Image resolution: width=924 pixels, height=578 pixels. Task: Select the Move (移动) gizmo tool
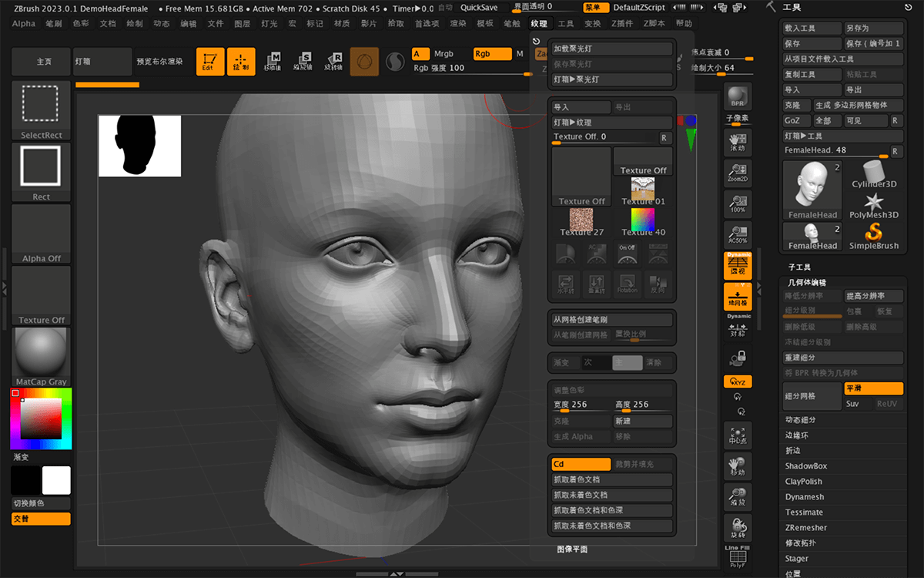point(272,62)
